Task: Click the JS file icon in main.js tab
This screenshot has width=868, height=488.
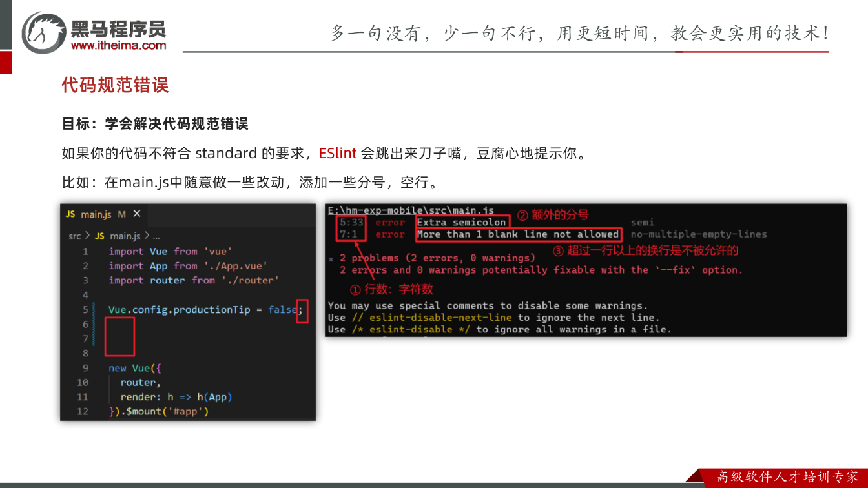Action: click(70, 214)
